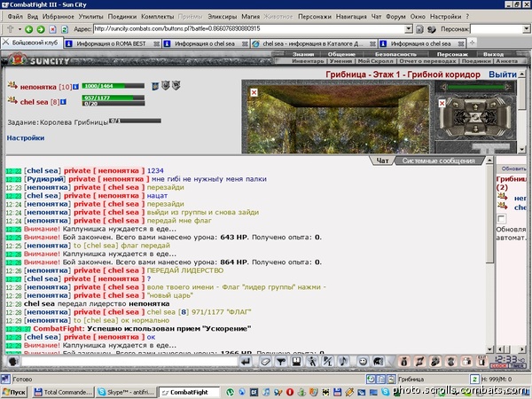Click in the chat message input field
The width and height of the screenshot is (532, 399).
click(129, 362)
